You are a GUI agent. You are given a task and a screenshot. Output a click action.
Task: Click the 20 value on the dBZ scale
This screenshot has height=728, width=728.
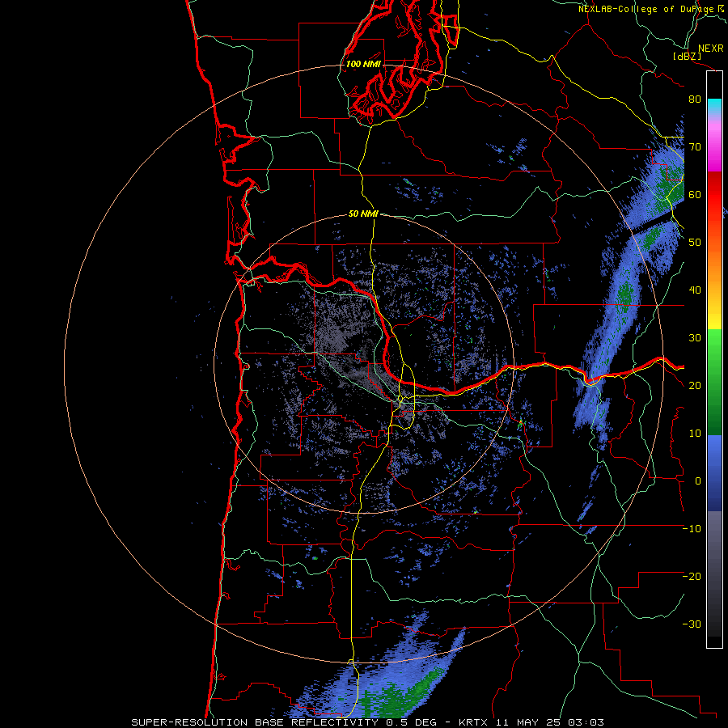tap(695, 386)
